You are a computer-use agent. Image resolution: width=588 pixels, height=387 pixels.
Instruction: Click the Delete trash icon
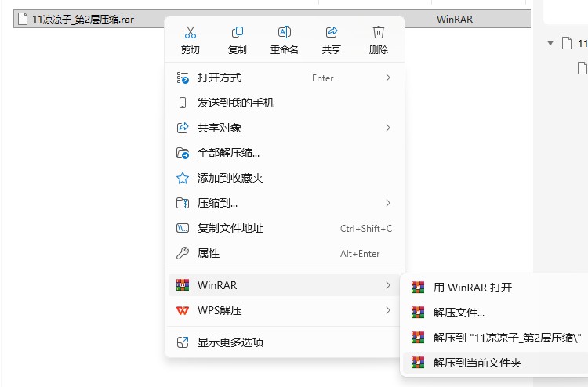coord(379,33)
